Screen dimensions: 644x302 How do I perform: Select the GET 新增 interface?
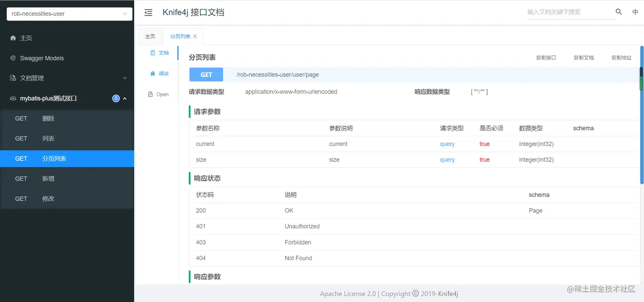(67, 179)
